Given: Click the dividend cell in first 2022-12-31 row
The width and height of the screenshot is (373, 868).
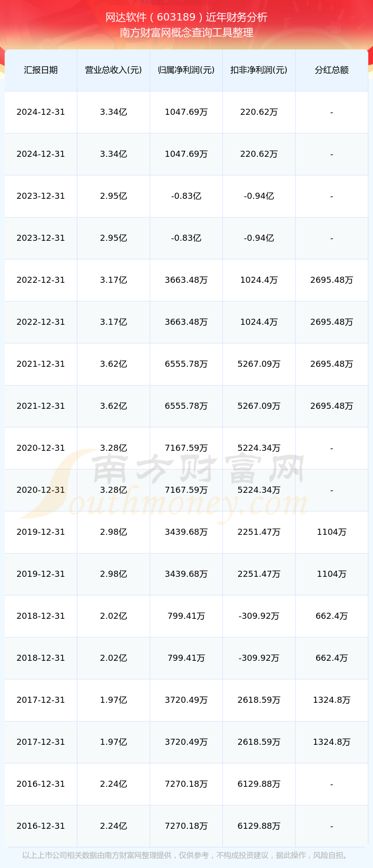Looking at the screenshot, I should [332, 280].
